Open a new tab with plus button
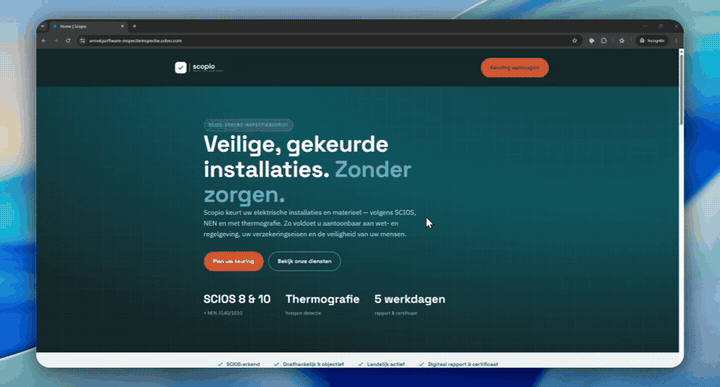Image resolution: width=720 pixels, height=387 pixels. tap(135, 27)
